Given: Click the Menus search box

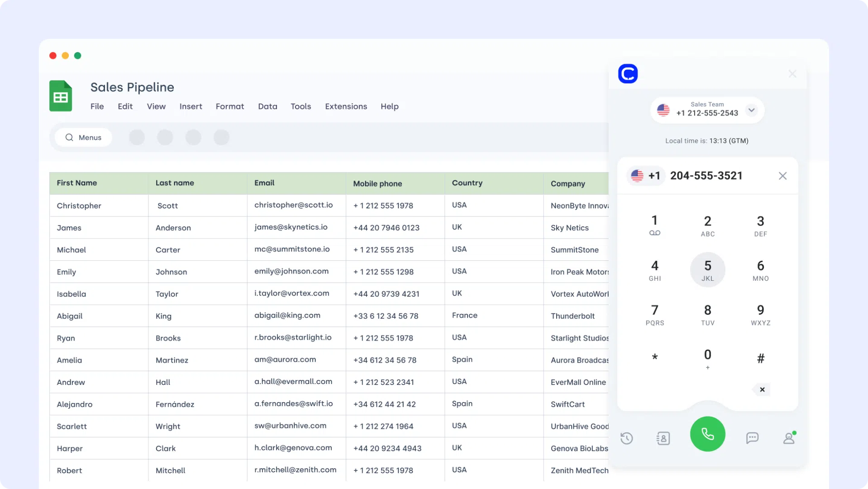Looking at the screenshot, I should tap(84, 138).
